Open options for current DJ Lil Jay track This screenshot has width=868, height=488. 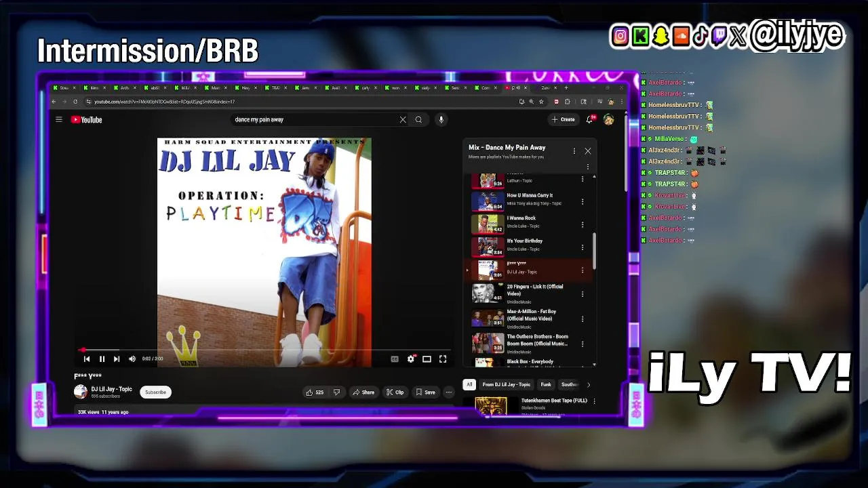583,270
